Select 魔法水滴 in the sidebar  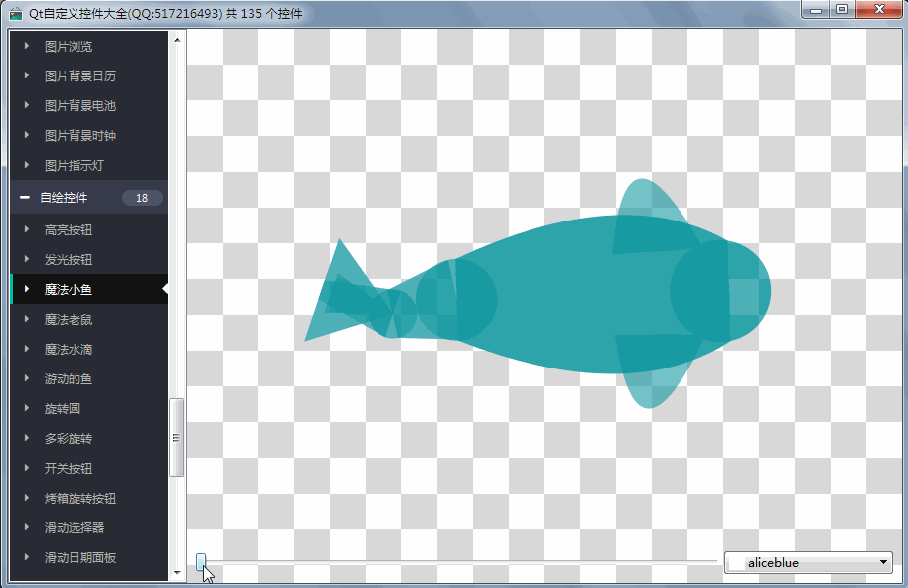(x=69, y=350)
